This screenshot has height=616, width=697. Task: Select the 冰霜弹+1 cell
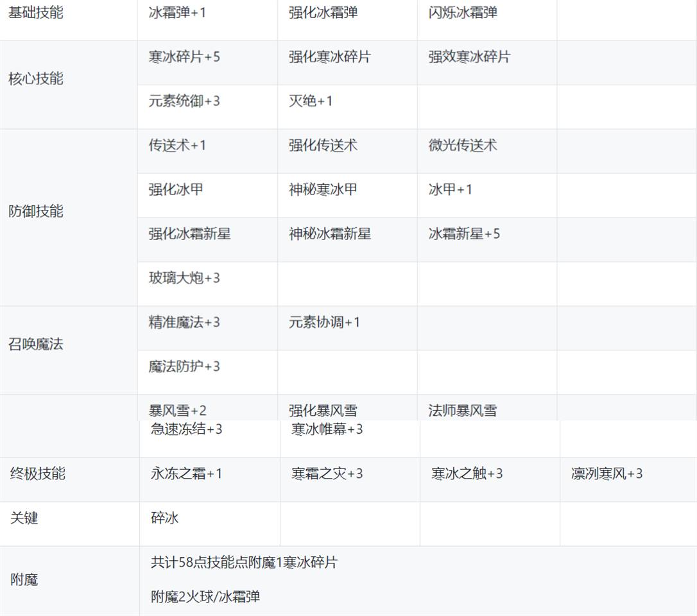pyautogui.click(x=177, y=13)
